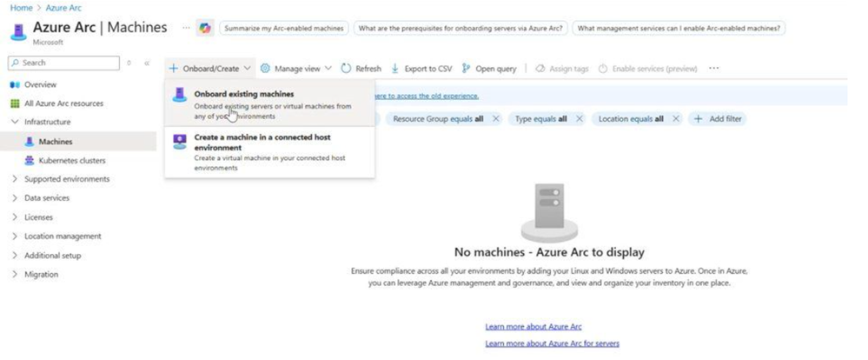Click the Assign tags icon
The width and height of the screenshot is (868, 360).
pos(540,69)
